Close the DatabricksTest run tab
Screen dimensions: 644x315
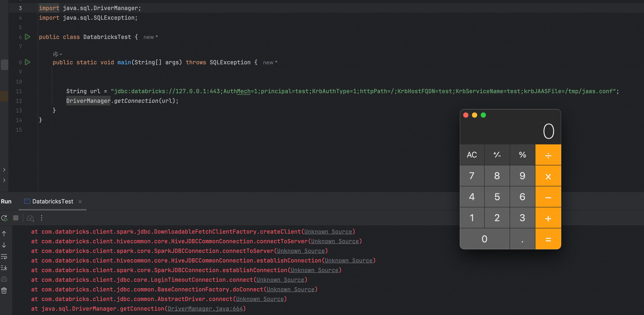[80, 202]
